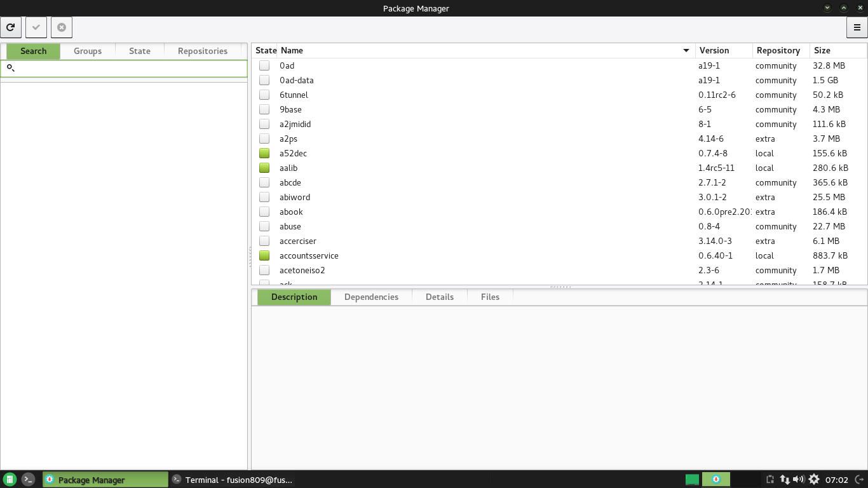Click the logout icon in the taskbar
Image resolution: width=868 pixels, height=488 pixels.
click(860, 480)
